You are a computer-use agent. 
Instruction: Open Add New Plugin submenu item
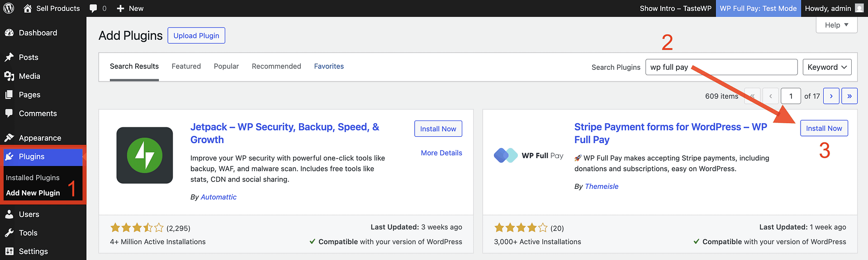[33, 193]
